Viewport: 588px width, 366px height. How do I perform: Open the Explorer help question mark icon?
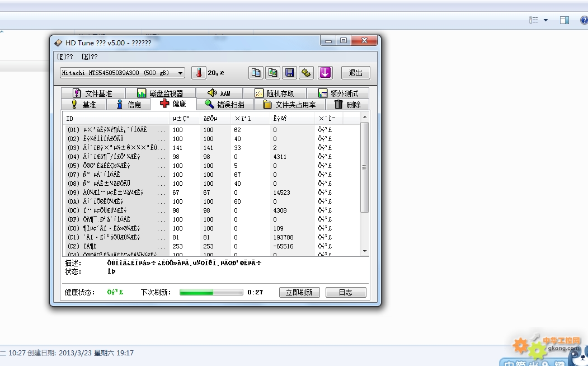point(584,20)
